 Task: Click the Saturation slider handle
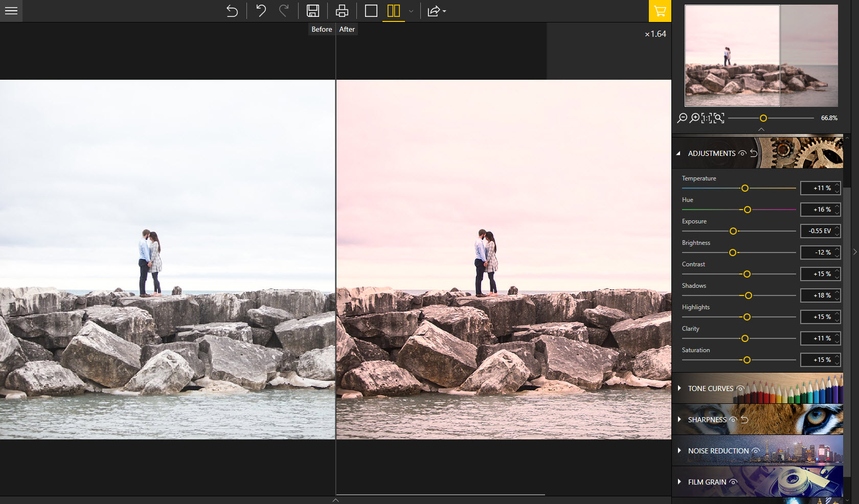pyautogui.click(x=747, y=360)
